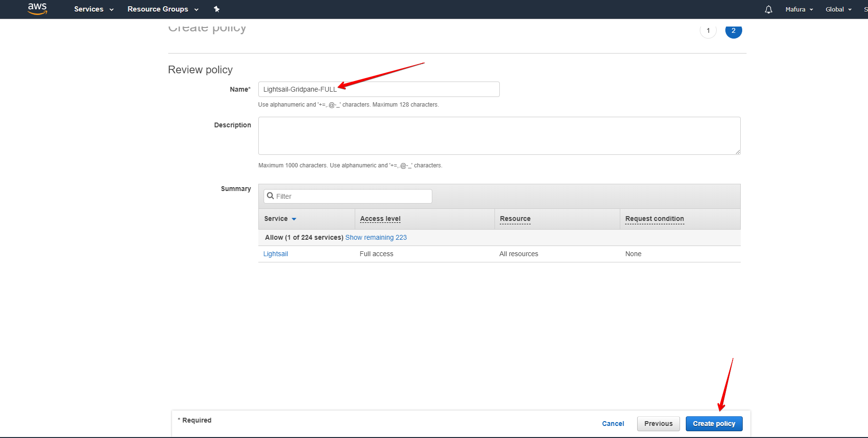The width and height of the screenshot is (868, 438).
Task: Click the pin shortcuts icon
Action: [x=217, y=9]
